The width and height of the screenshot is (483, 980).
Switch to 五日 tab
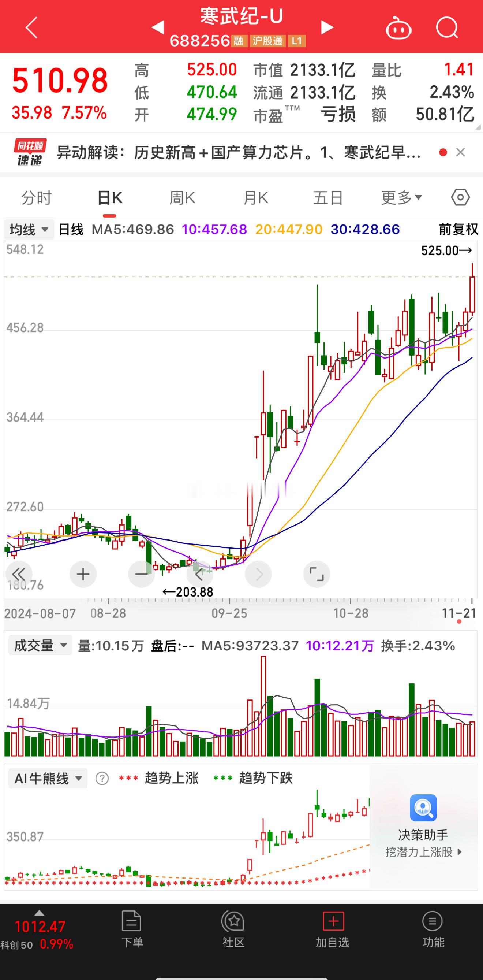pyautogui.click(x=328, y=198)
